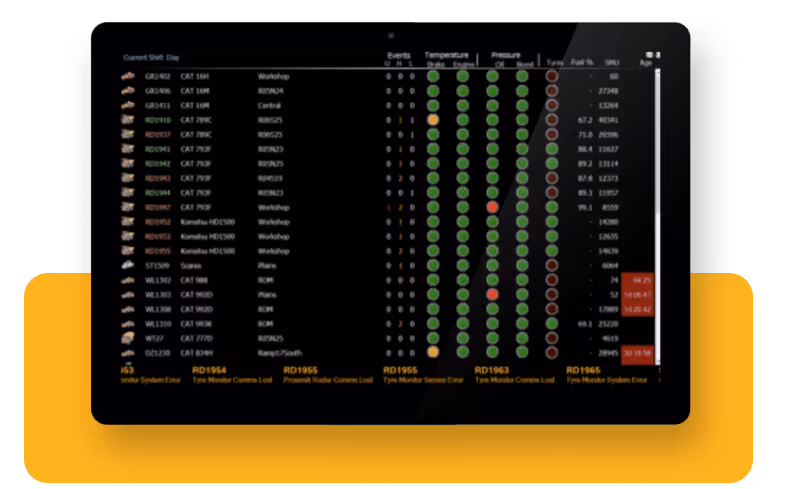
Task: Click the Komatsu HD1500 model in RD1955 row
Action: pos(208,251)
